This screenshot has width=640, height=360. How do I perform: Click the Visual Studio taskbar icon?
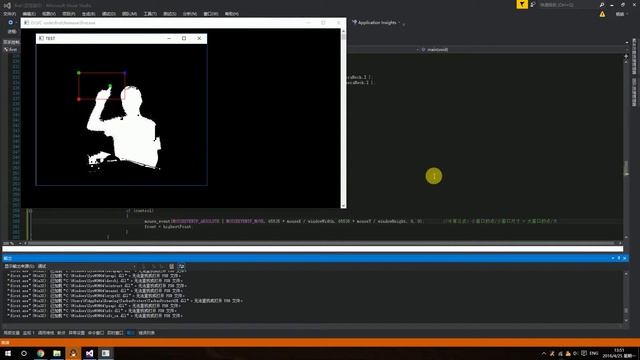[x=89, y=353]
